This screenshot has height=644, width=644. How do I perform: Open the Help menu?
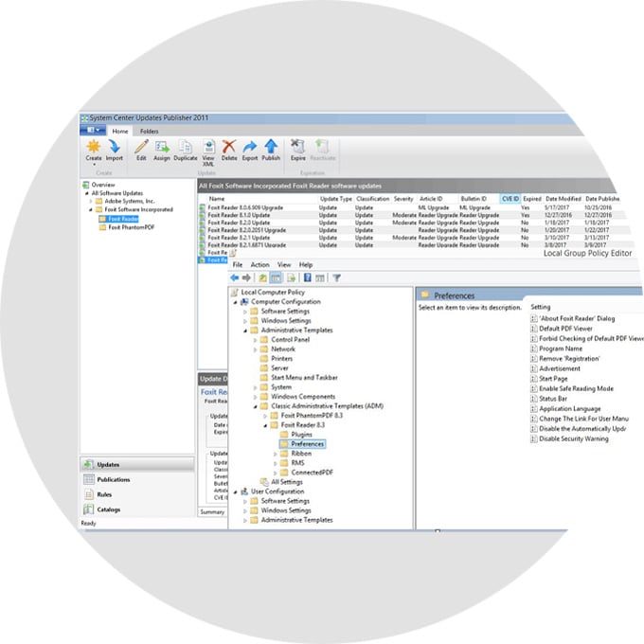pyautogui.click(x=306, y=265)
